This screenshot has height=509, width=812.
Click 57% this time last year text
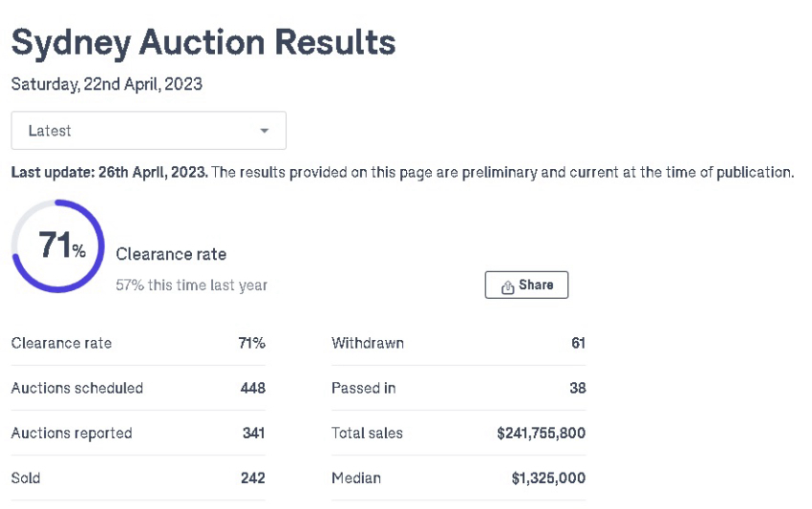(192, 286)
